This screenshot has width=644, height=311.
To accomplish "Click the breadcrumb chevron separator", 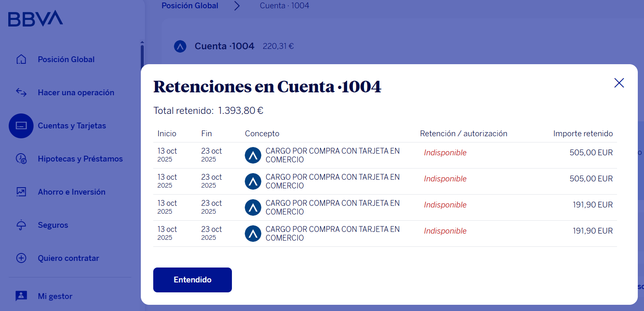I will tap(237, 6).
